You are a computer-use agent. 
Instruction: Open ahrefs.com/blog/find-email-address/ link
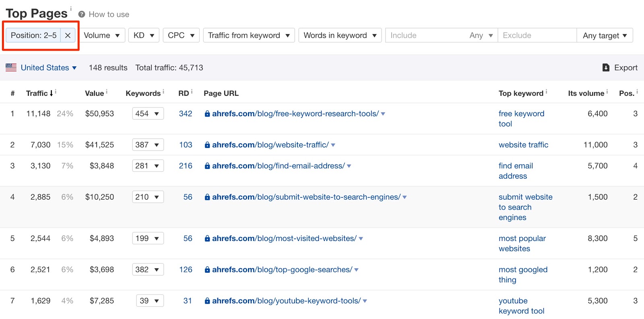pos(279,166)
